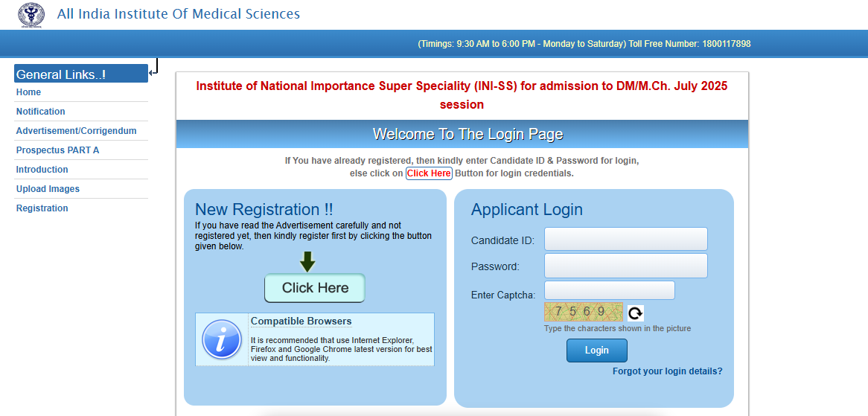Click the green down arrow icon
The height and width of the screenshot is (416, 868).
[307, 262]
